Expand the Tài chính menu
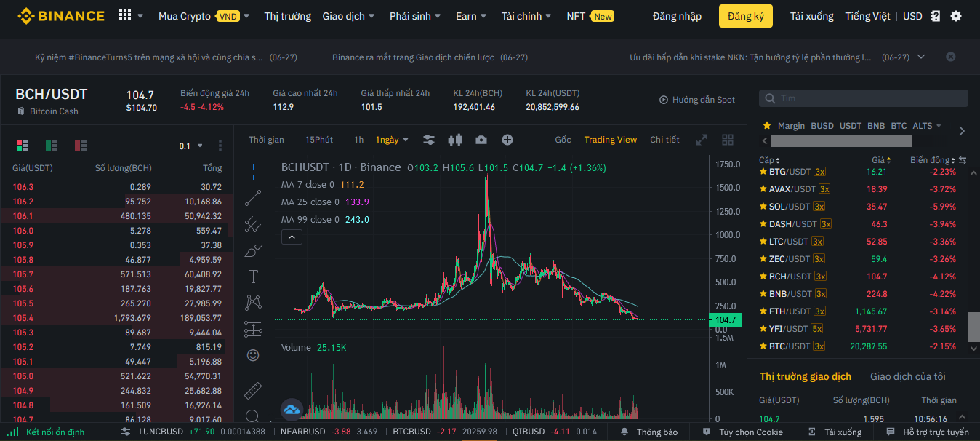Viewport: 980px width, 441px height. click(526, 16)
